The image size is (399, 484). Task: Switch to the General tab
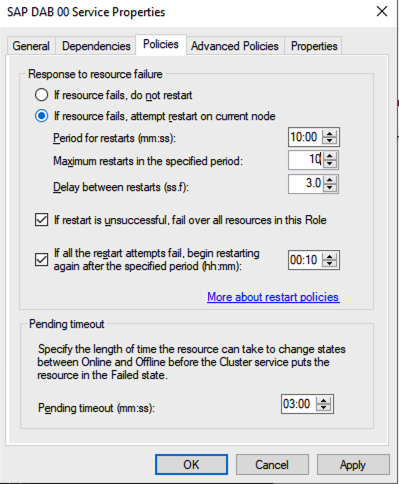[x=31, y=46]
